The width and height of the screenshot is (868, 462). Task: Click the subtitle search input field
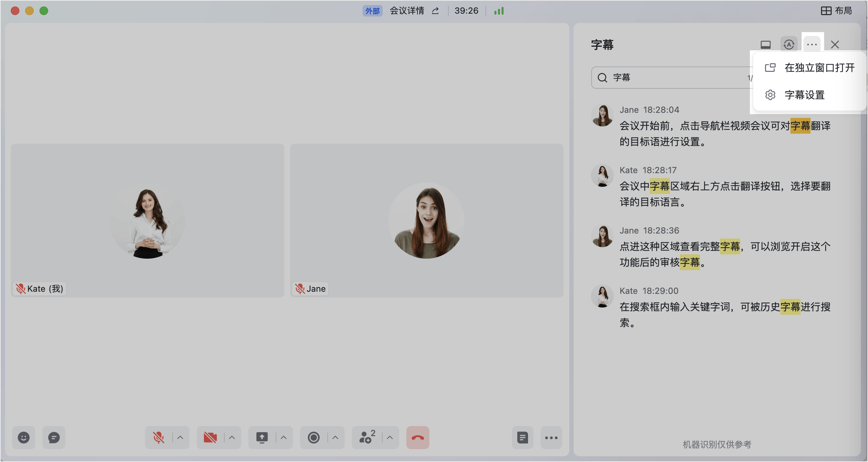(671, 78)
